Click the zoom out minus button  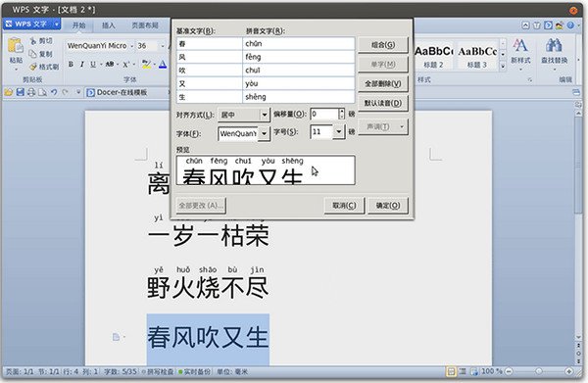click(509, 371)
